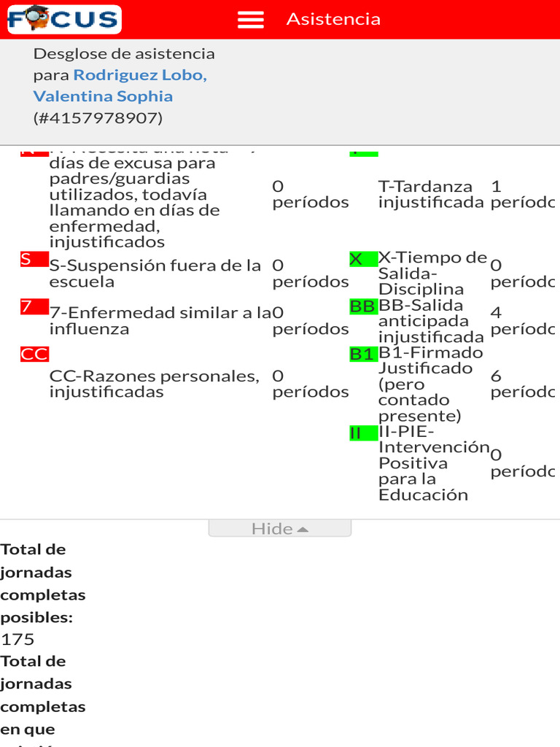Select the red 7 influenza code badge
The image size is (560, 747).
pyautogui.click(x=34, y=306)
